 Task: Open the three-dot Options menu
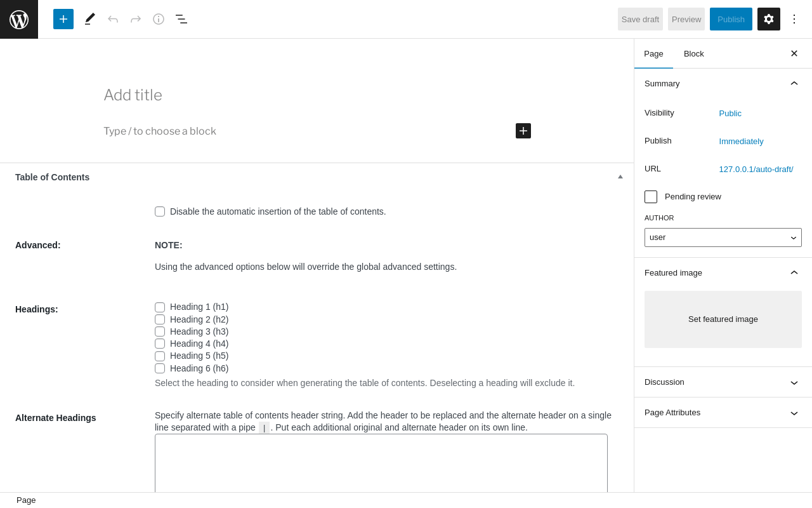click(x=794, y=19)
